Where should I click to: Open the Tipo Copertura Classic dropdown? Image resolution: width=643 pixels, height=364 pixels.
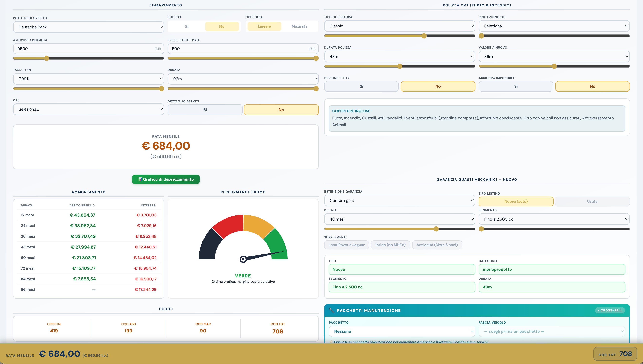[399, 26]
